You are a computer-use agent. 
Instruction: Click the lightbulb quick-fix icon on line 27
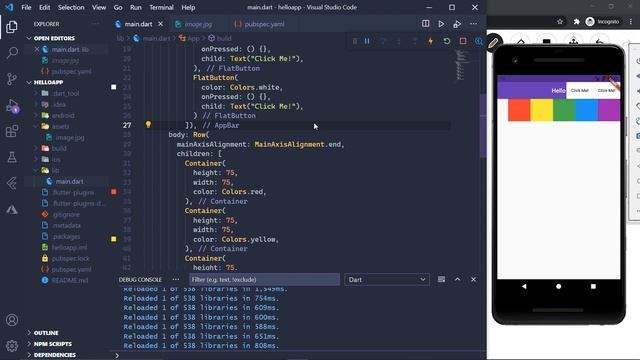(148, 124)
